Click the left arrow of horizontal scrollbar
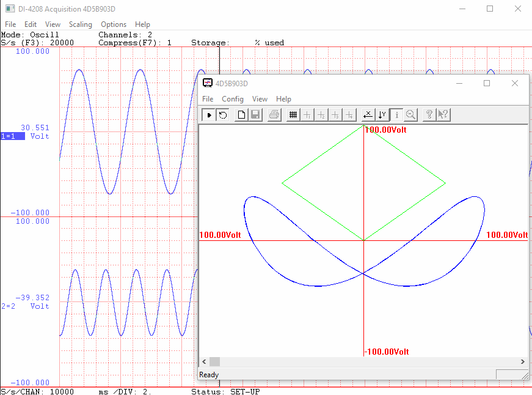 [x=204, y=362]
